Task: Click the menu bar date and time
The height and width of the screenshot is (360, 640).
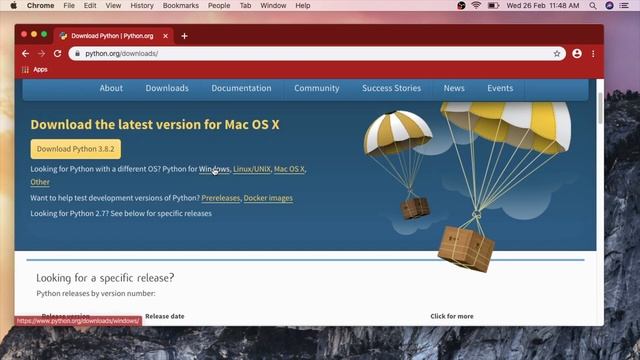Action: [x=543, y=5]
